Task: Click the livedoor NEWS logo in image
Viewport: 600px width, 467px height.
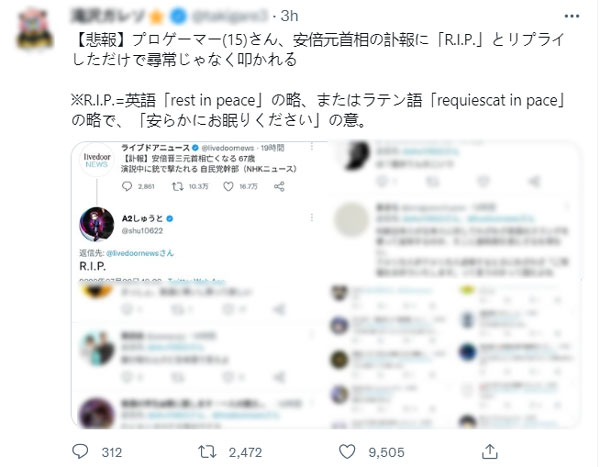Action: click(x=97, y=160)
